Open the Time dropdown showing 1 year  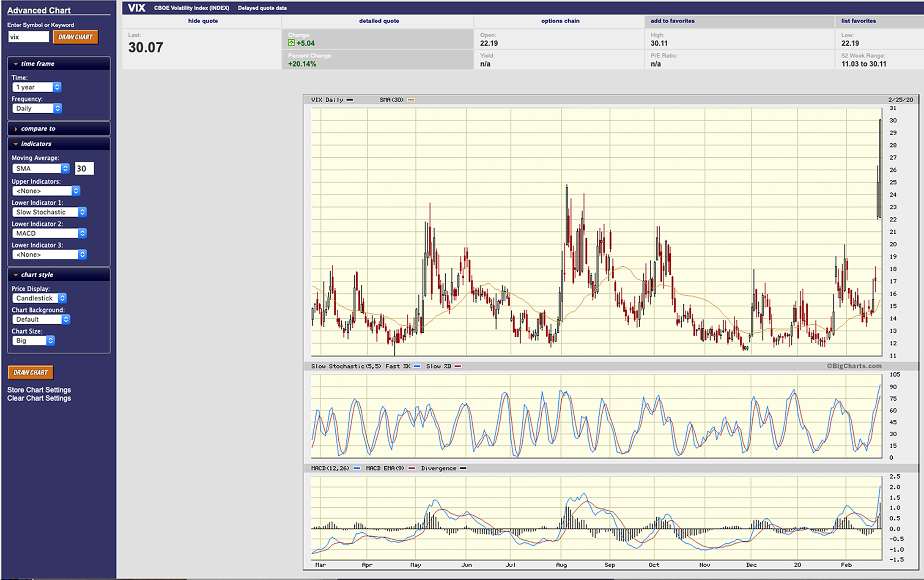[x=37, y=87]
